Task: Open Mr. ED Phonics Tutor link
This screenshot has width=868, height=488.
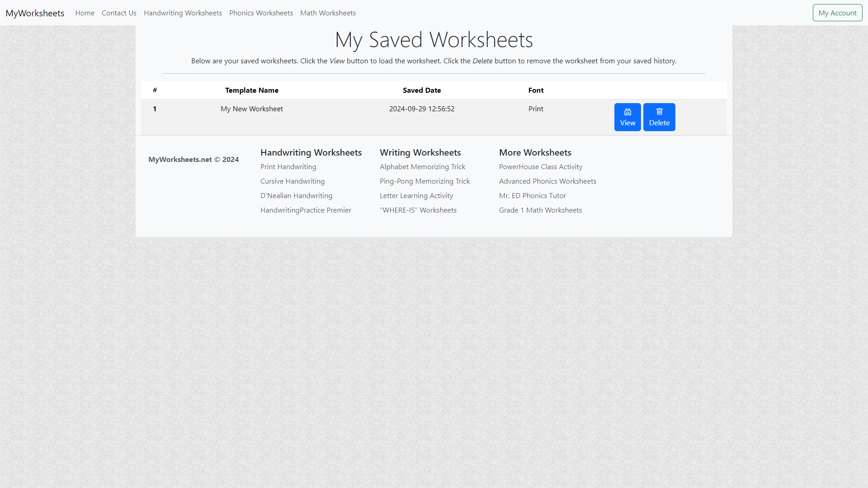Action: (533, 196)
